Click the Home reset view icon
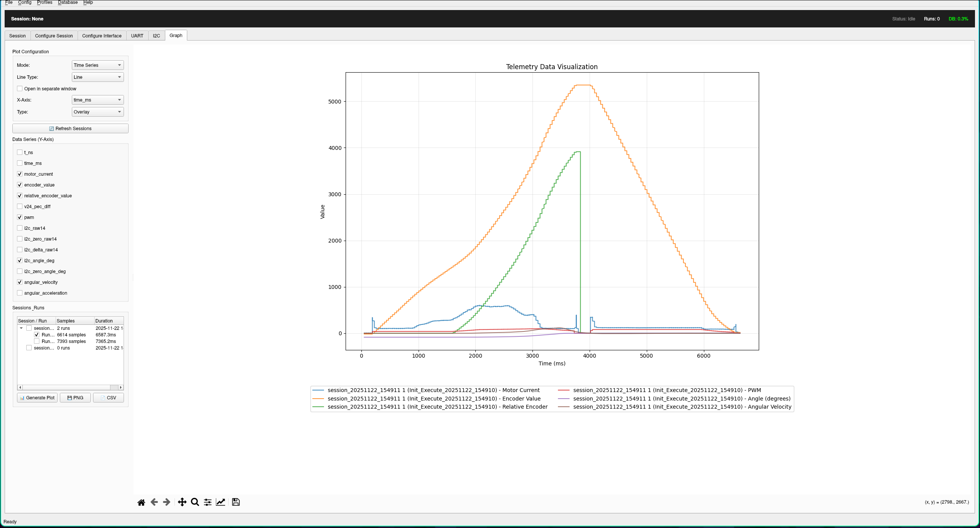The width and height of the screenshot is (980, 528). tap(141, 502)
